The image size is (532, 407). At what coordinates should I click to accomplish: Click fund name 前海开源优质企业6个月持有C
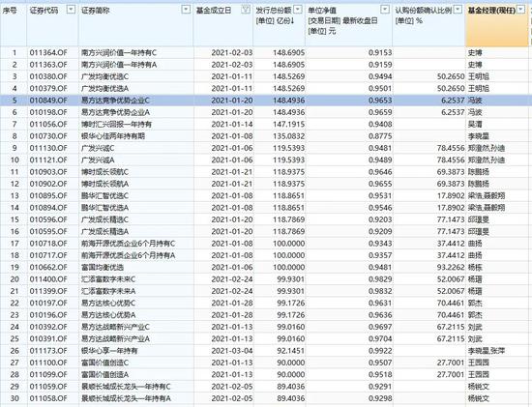click(x=129, y=244)
